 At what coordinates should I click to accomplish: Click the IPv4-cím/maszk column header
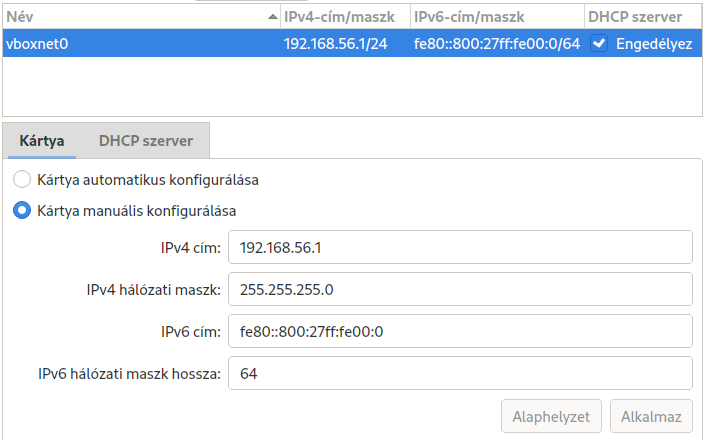pos(345,17)
